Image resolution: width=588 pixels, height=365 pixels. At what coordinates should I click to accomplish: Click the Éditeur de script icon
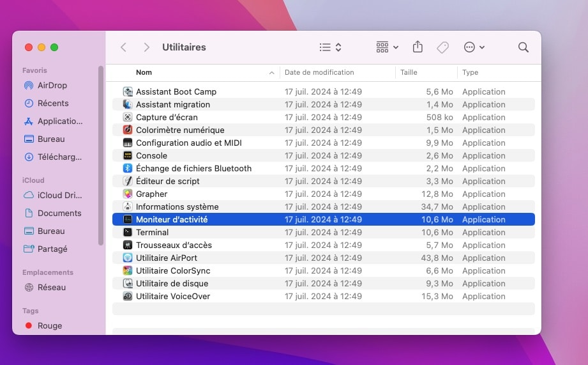(128, 181)
